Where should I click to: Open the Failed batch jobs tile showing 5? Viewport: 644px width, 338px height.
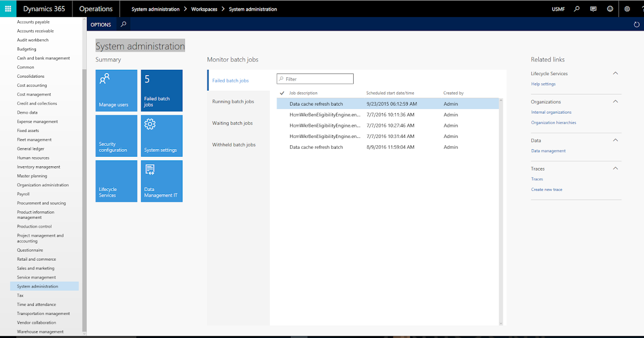(161, 90)
